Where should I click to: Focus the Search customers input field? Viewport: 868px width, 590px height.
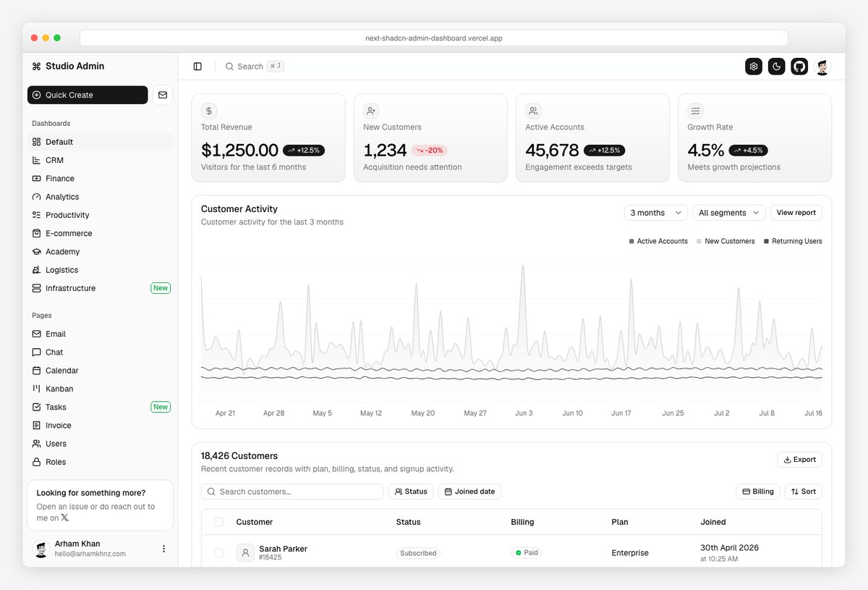pyautogui.click(x=292, y=492)
